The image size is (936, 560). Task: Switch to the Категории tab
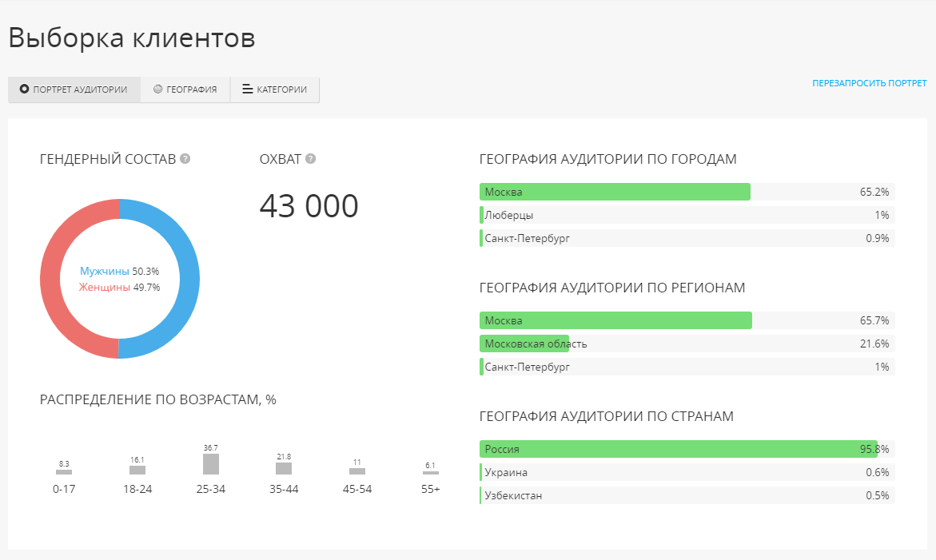tap(275, 89)
